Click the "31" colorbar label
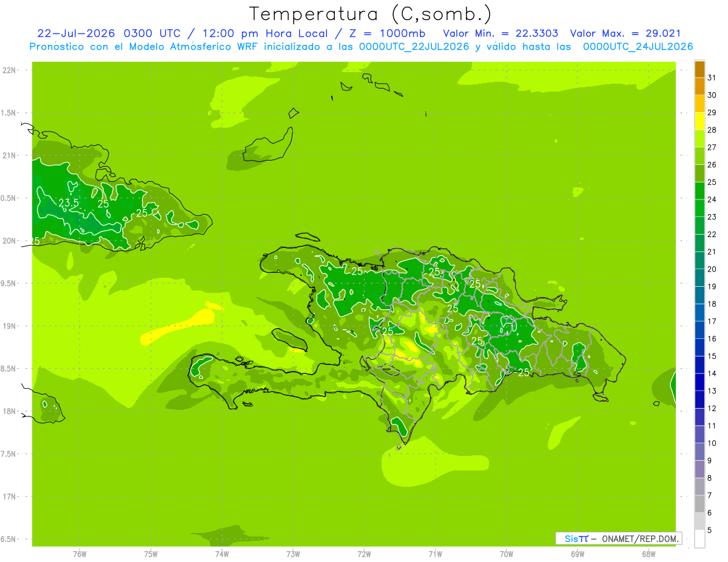This screenshot has height=562, width=728. tap(712, 78)
